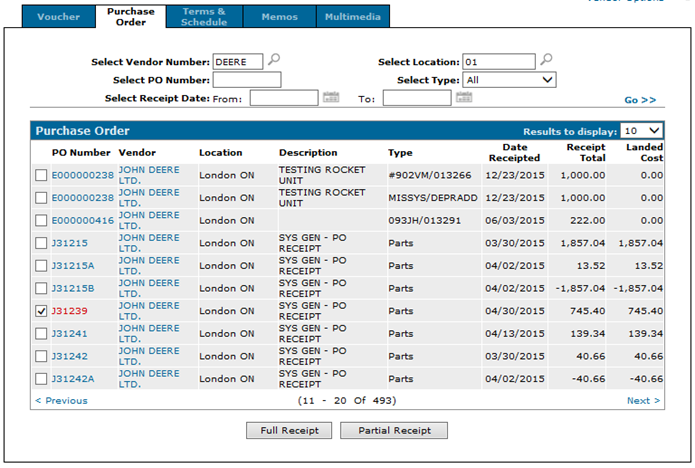Open John Deere Ltd. vendor link for E000000416
This screenshot has width=695, height=468.
click(x=149, y=220)
